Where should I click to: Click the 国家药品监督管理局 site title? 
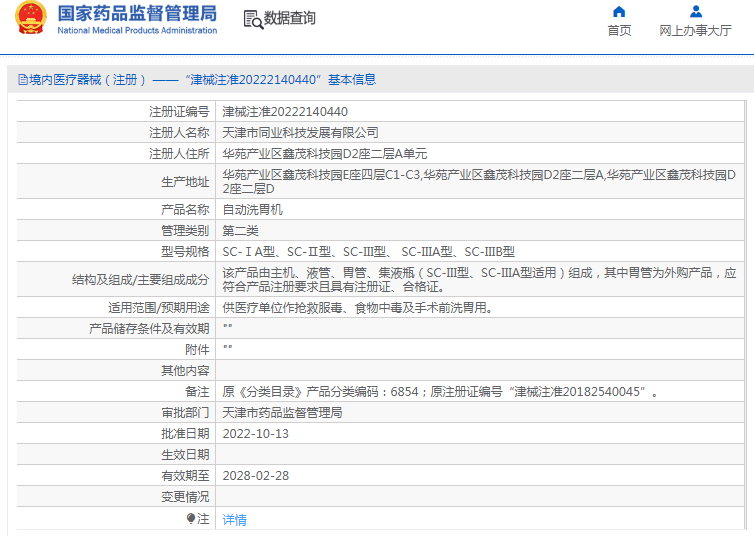tap(136, 13)
